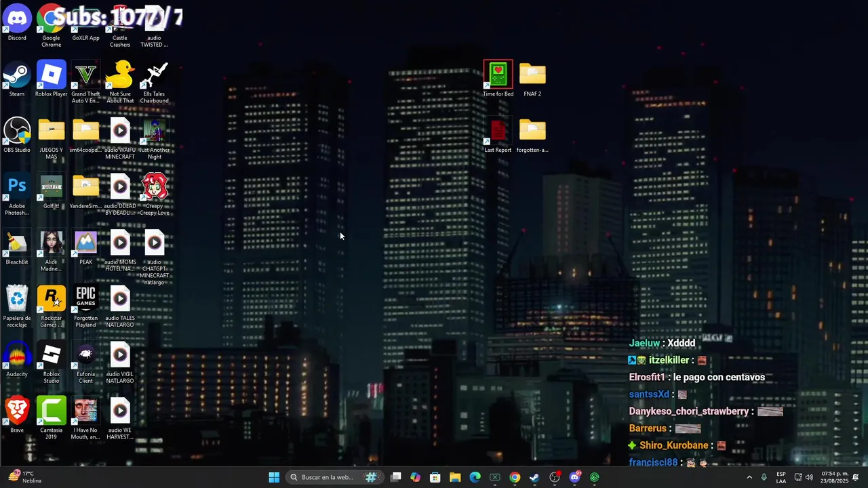This screenshot has width=868, height=488.
Task: Select the Last Report shortcut
Action: [x=498, y=135]
